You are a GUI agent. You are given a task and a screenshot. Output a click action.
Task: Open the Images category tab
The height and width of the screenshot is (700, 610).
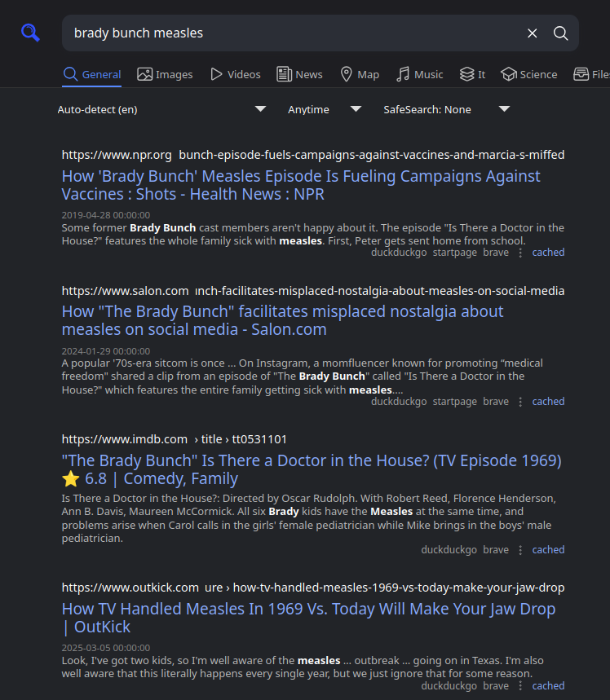[x=166, y=74]
